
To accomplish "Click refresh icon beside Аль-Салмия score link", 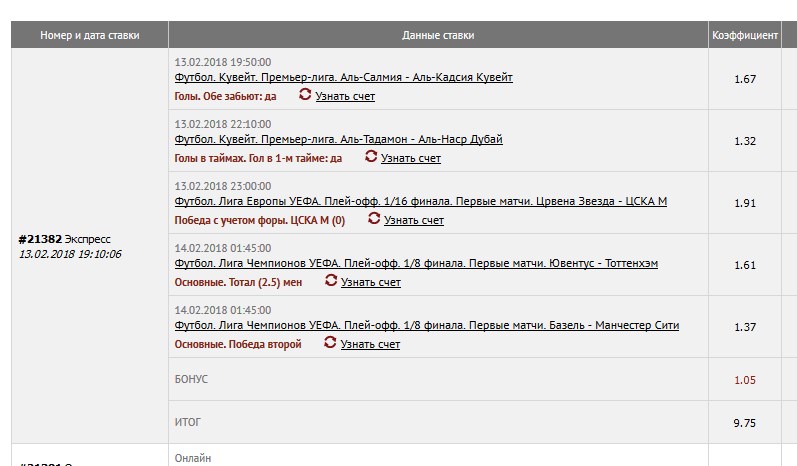I will [305, 95].
